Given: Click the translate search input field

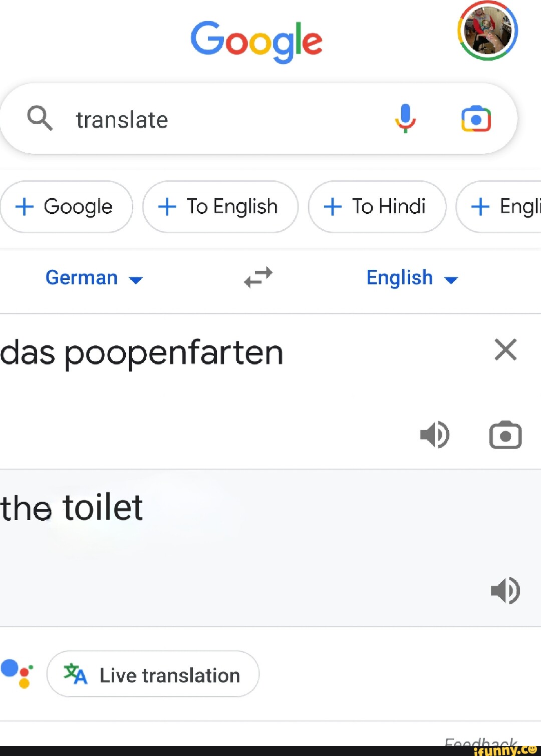Looking at the screenshot, I should coord(225,120).
